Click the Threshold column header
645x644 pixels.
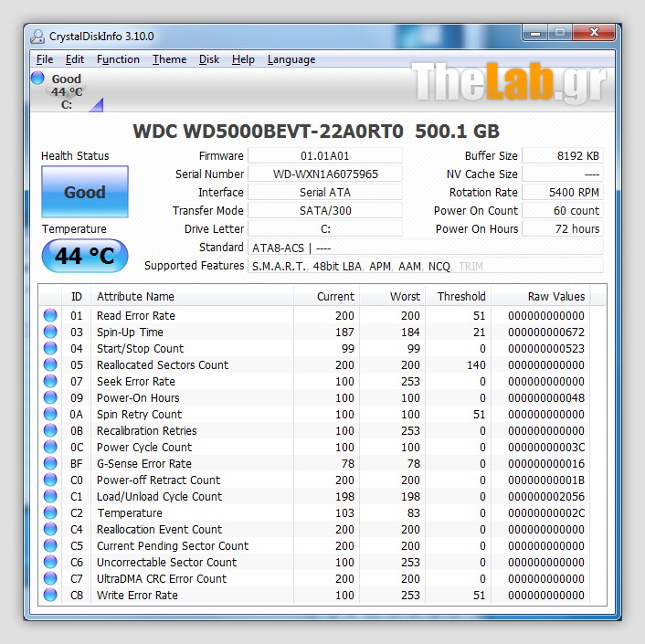click(459, 297)
